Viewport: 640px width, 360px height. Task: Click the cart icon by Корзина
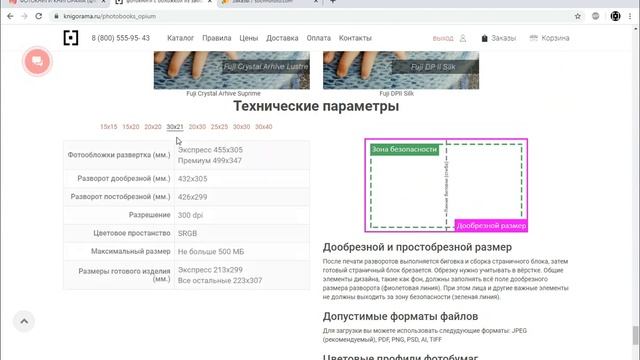533,38
